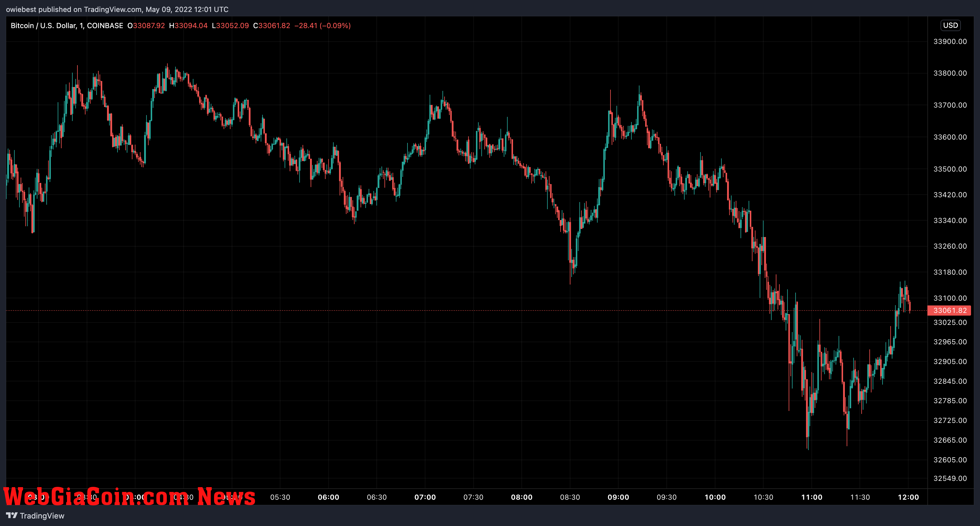Click the 32725.00 price axis label
This screenshot has width=980, height=526.
(x=950, y=420)
